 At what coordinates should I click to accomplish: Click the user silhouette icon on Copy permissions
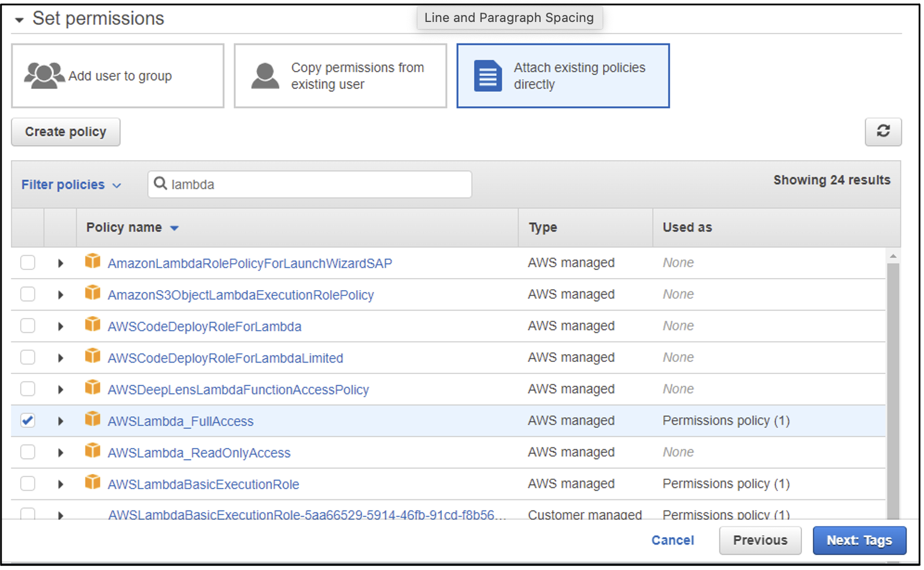click(265, 76)
